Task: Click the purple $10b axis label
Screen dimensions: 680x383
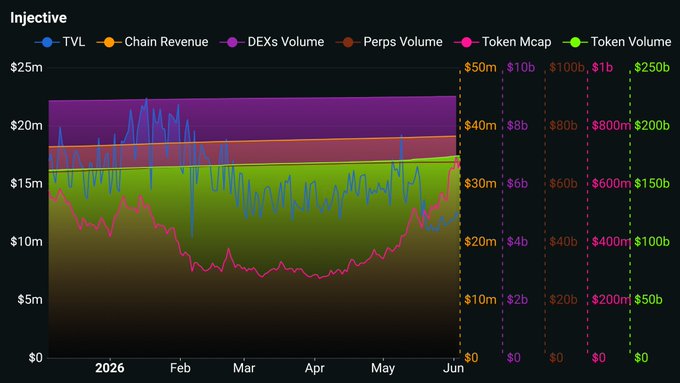Action: (521, 67)
